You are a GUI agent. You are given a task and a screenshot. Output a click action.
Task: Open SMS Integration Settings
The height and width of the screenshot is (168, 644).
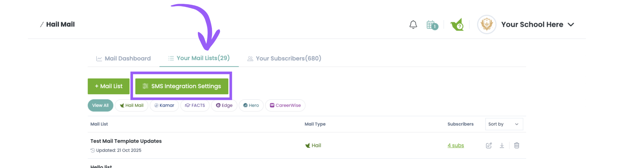(182, 86)
